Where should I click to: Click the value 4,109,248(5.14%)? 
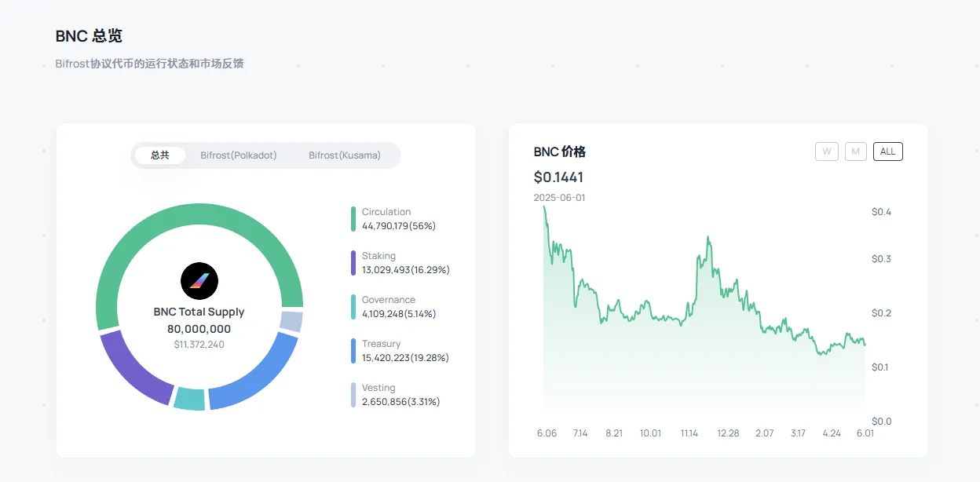pyautogui.click(x=399, y=314)
